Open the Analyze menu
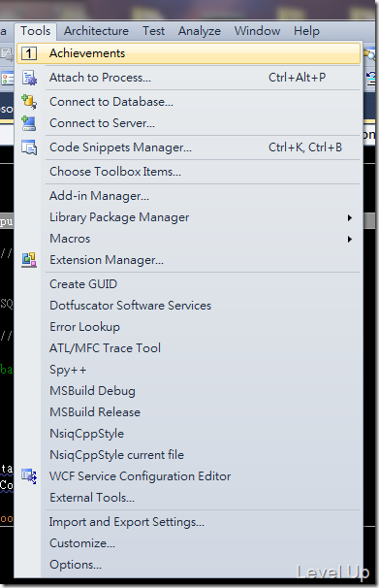The height and width of the screenshot is (588, 379). click(x=200, y=31)
